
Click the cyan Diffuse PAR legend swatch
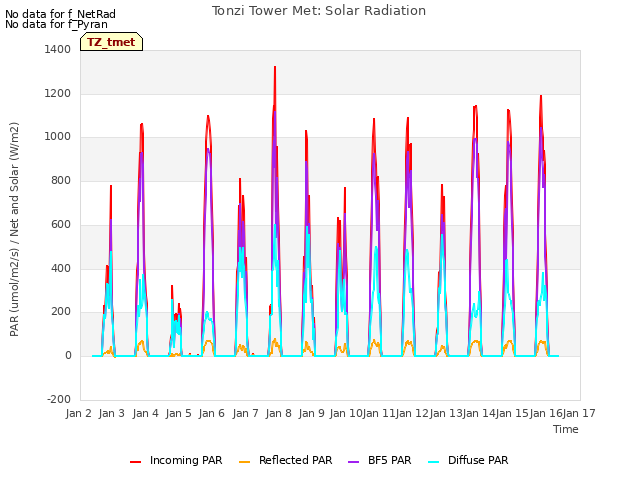click(x=433, y=462)
